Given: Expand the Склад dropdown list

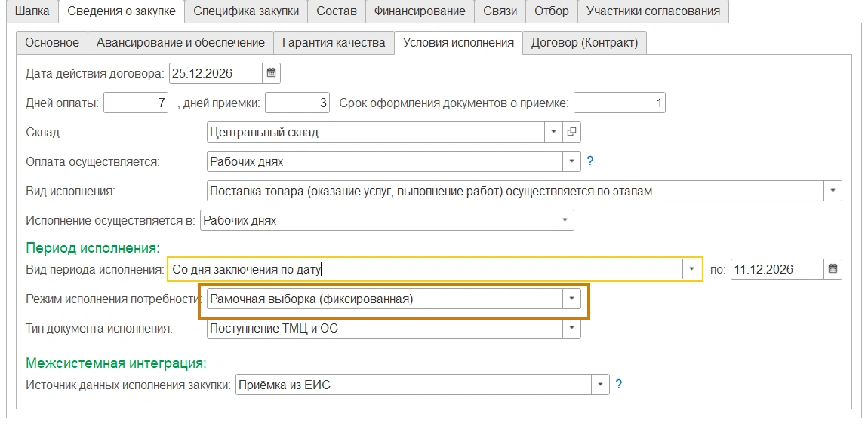Looking at the screenshot, I should (553, 132).
